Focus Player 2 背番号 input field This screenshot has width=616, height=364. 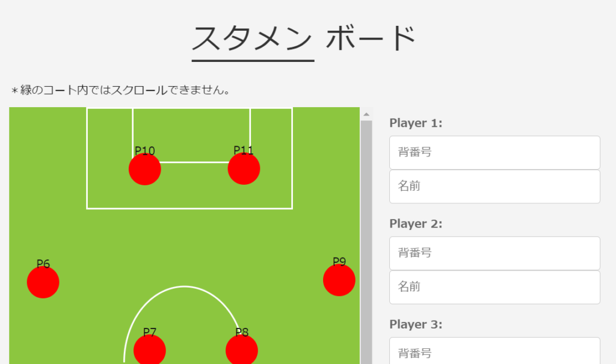494,253
